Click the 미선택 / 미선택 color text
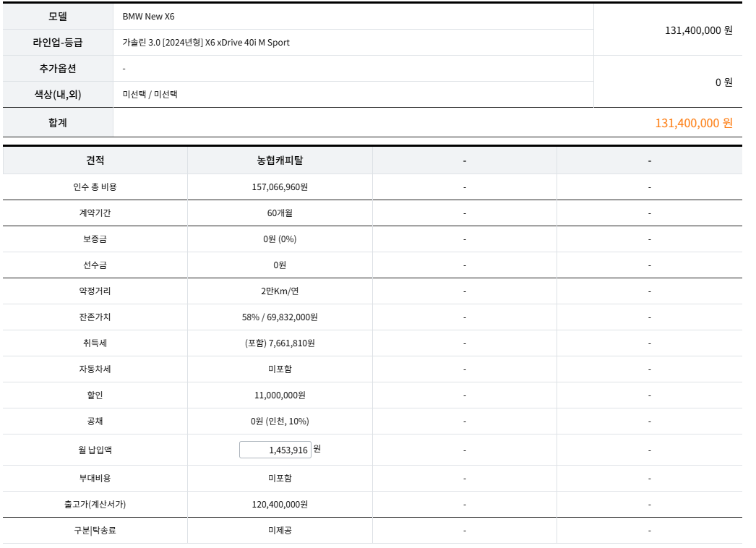This screenshot has height=548, width=756. [x=150, y=95]
